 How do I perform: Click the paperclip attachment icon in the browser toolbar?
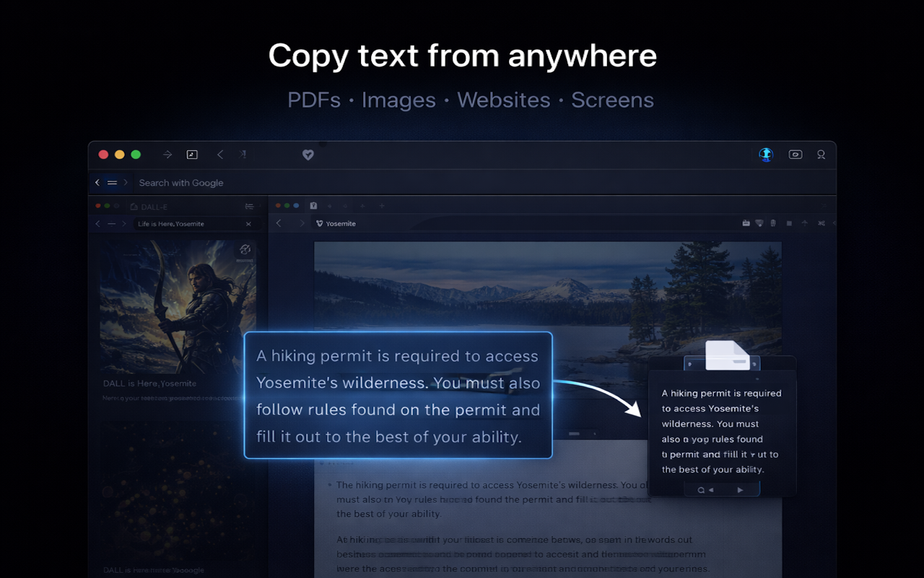tap(773, 223)
